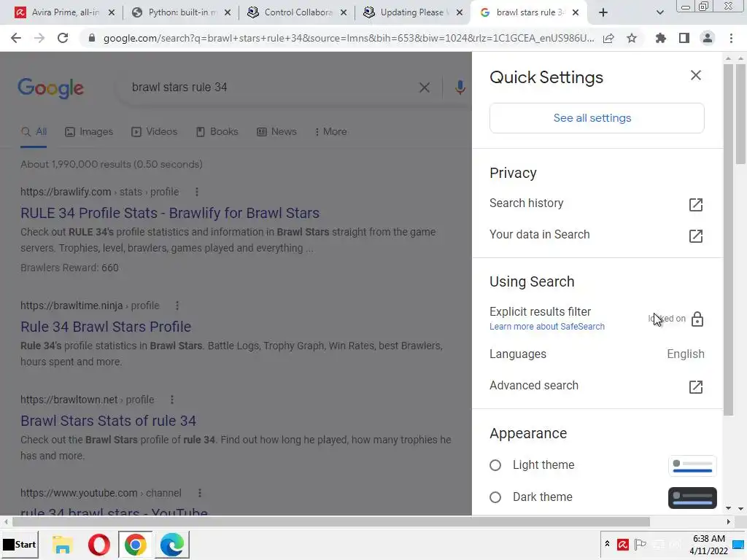Image resolution: width=747 pixels, height=560 pixels.
Task: Bookmark this page with star icon
Action: (x=632, y=39)
